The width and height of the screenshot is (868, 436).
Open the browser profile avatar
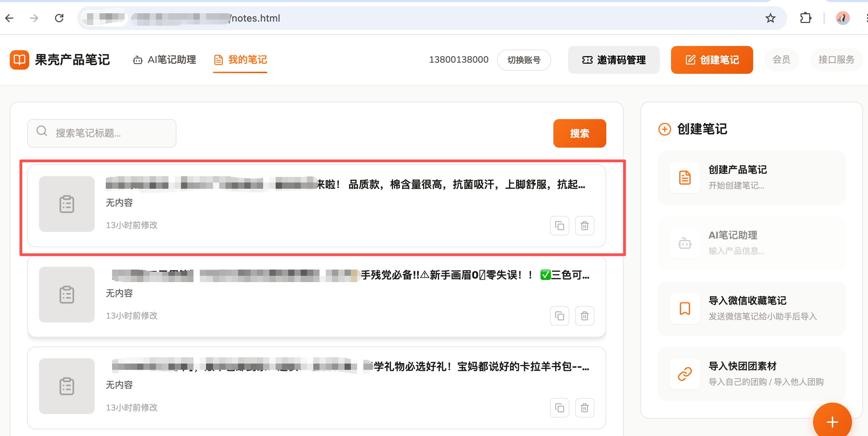click(x=843, y=18)
